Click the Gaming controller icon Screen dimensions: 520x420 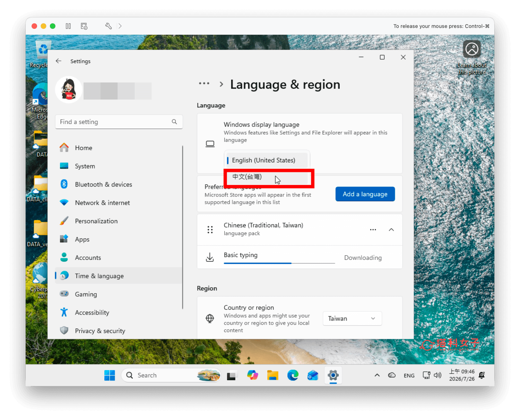64,294
